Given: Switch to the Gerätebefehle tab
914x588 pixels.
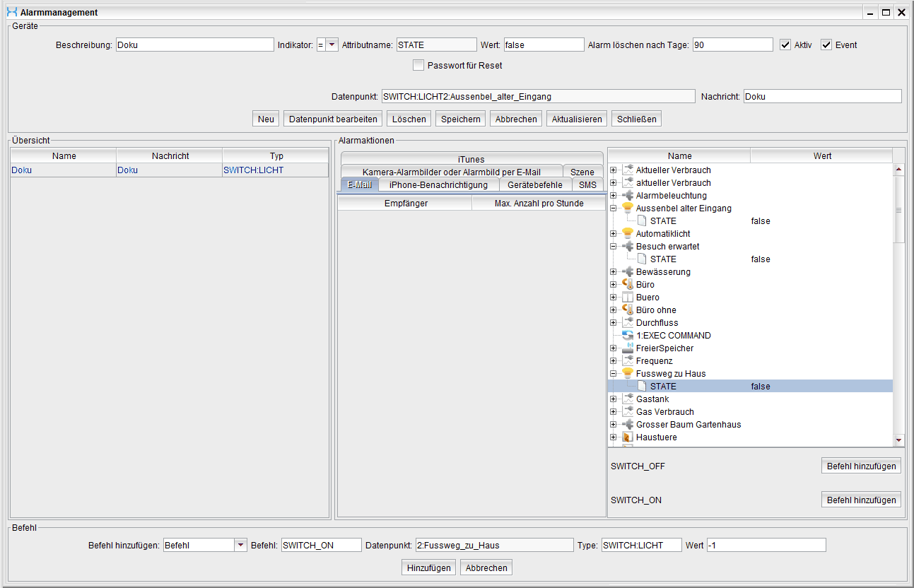Looking at the screenshot, I should [535, 185].
